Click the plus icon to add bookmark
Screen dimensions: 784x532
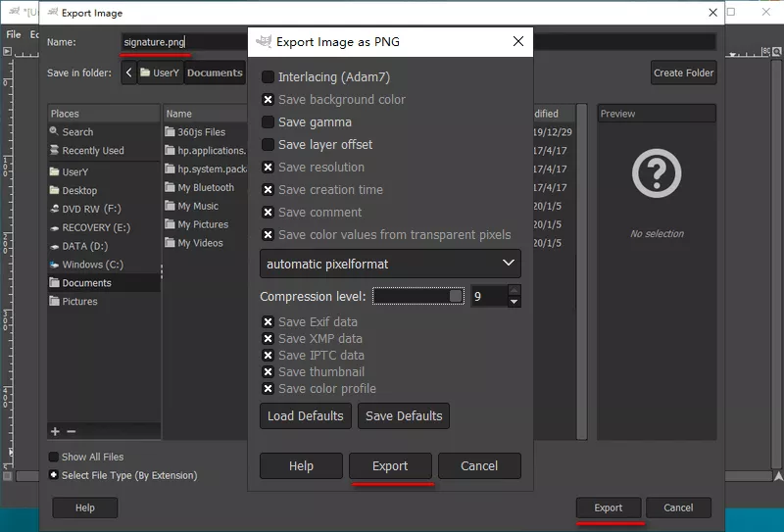[55, 431]
